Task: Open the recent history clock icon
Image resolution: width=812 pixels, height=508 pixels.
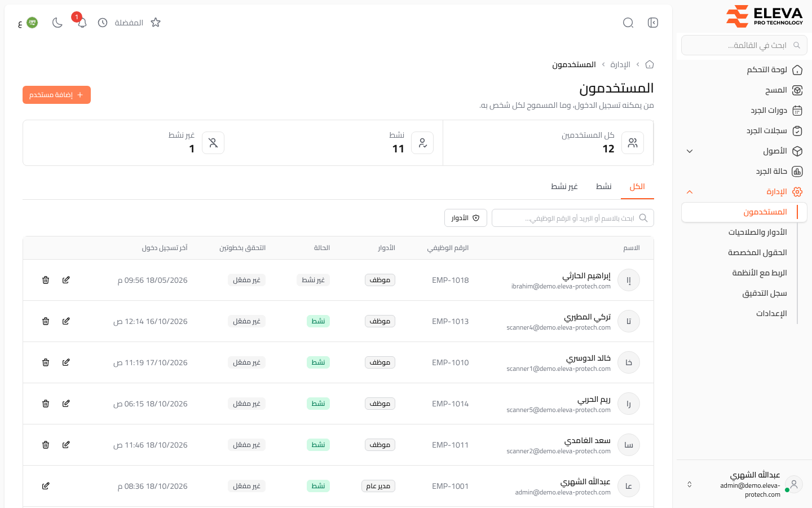Action: (x=103, y=23)
